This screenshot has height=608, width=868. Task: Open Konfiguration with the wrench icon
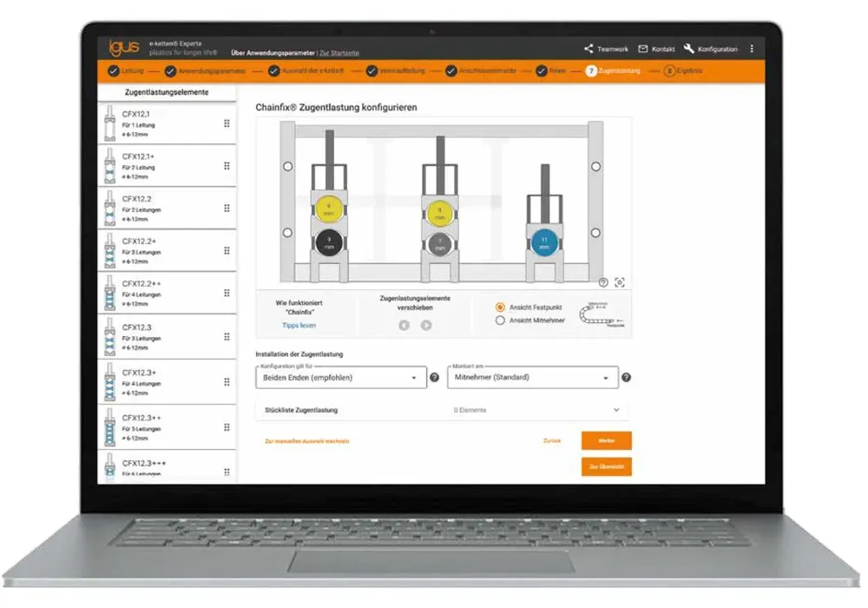click(689, 49)
